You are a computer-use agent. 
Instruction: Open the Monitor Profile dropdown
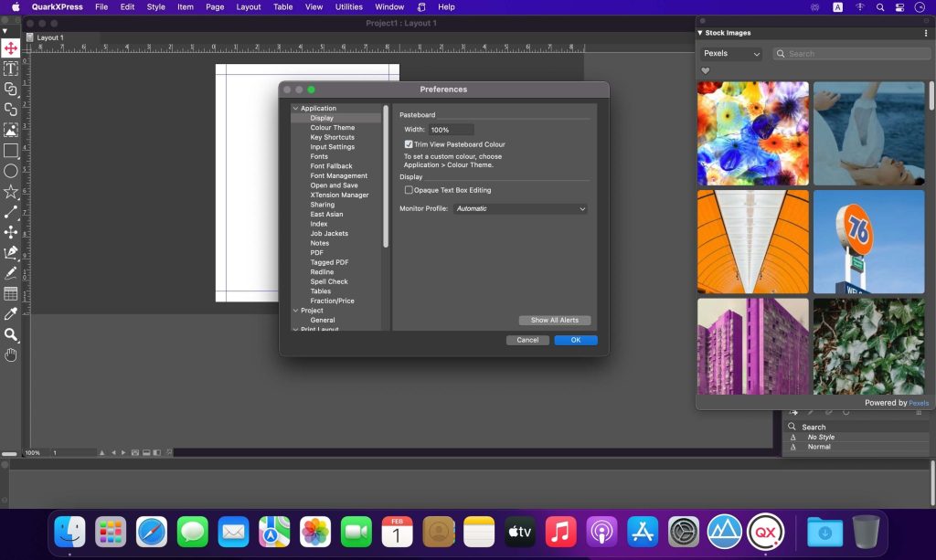tap(519, 208)
